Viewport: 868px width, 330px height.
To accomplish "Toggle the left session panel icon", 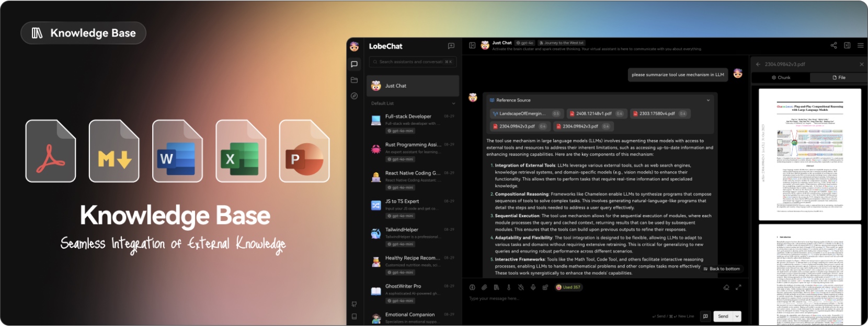I will click(472, 45).
